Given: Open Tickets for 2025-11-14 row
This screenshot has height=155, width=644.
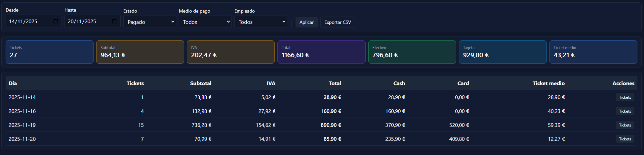Looking at the screenshot, I should click(625, 97).
